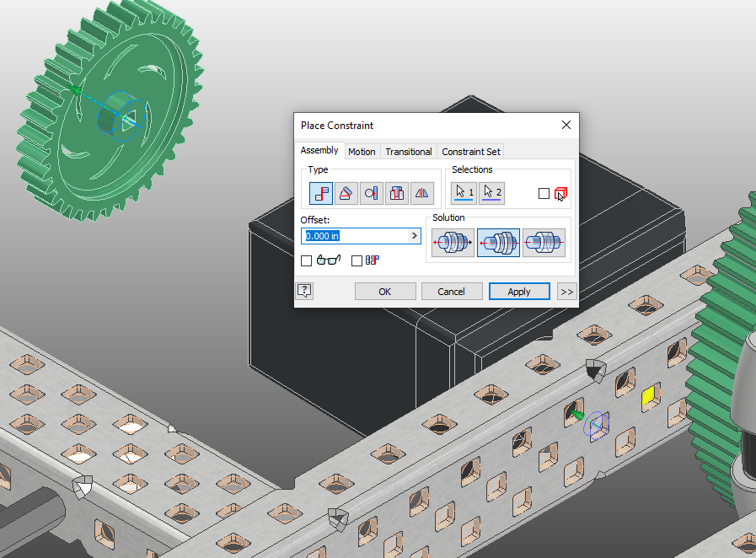Select the Insert constraint type
756x558 pixels.
click(397, 193)
